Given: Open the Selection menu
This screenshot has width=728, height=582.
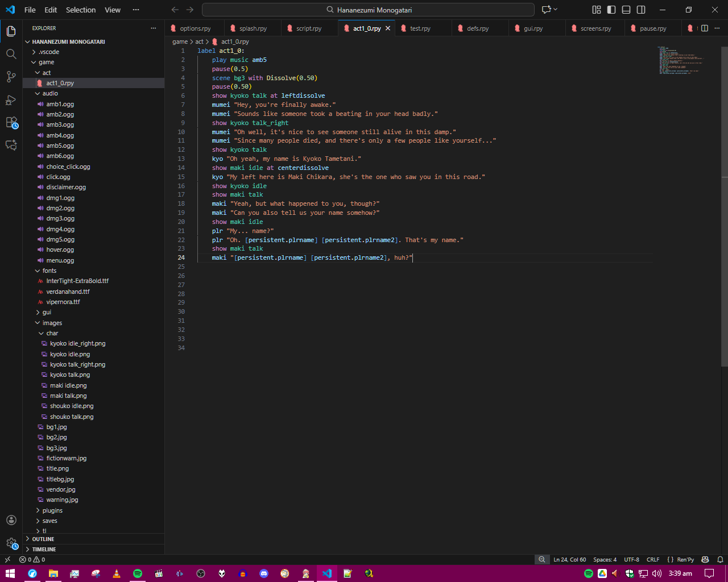Looking at the screenshot, I should 81,10.
